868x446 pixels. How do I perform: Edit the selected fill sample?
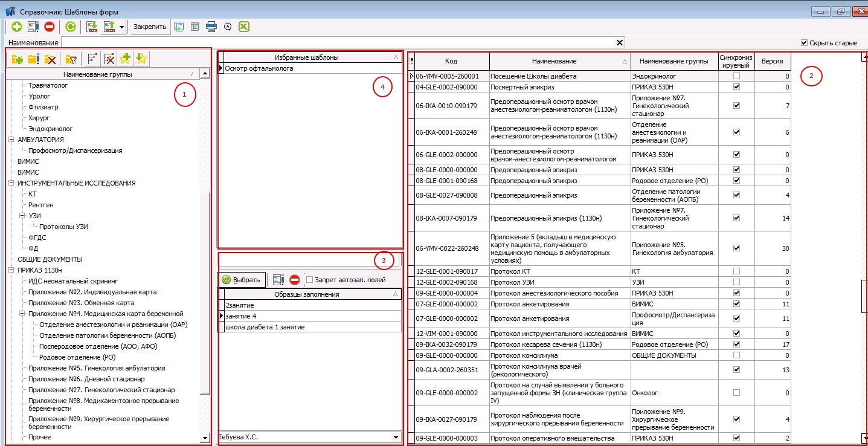pos(278,280)
